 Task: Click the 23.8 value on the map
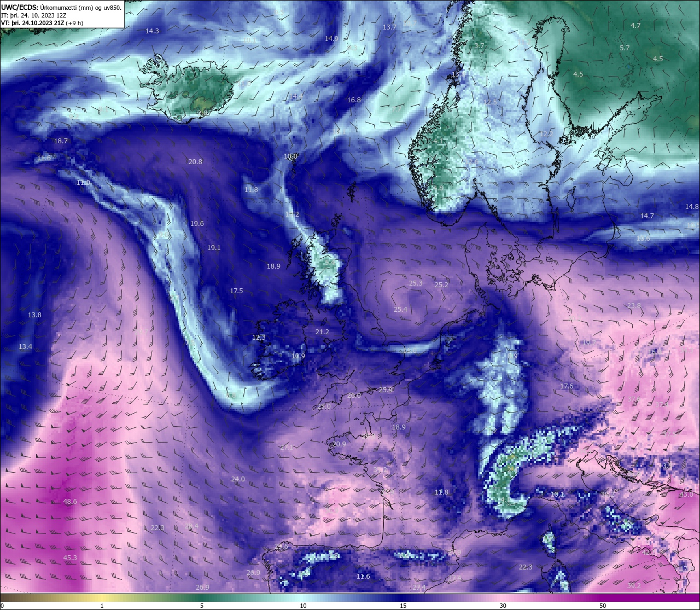tap(634, 306)
